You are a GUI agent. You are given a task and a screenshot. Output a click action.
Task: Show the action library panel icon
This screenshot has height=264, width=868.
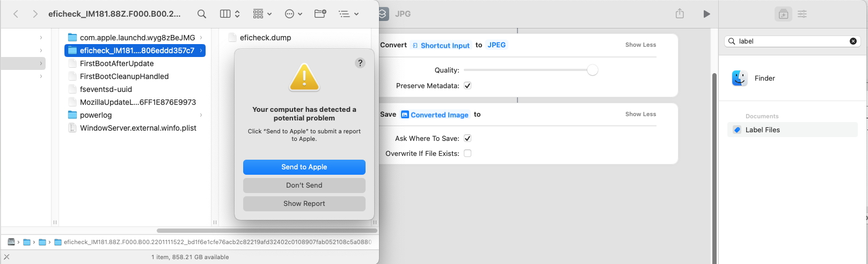point(783,14)
